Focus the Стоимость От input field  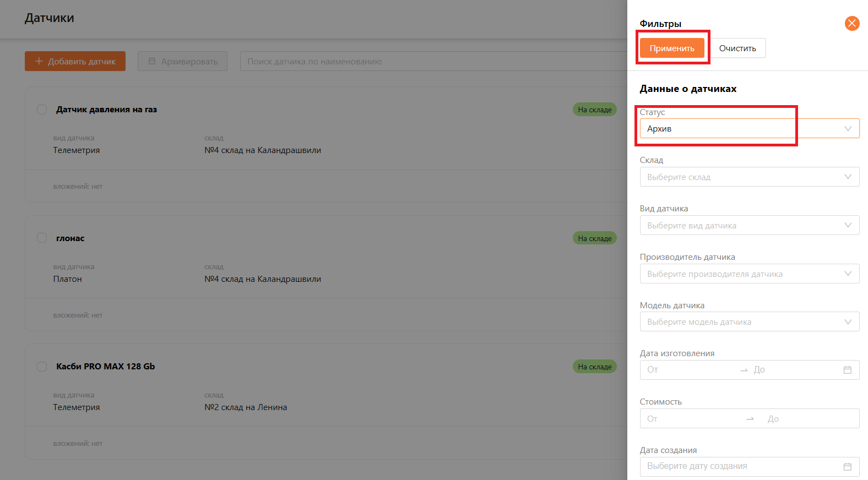[691, 418]
